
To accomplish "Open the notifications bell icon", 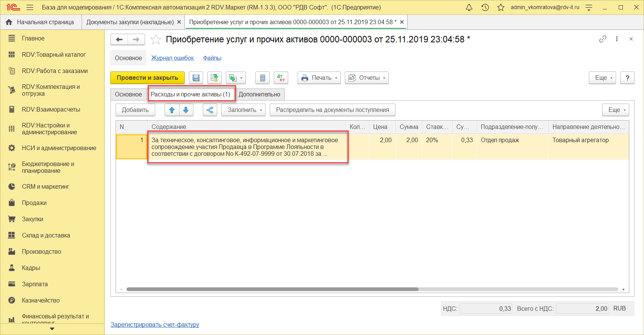I will (x=469, y=8).
